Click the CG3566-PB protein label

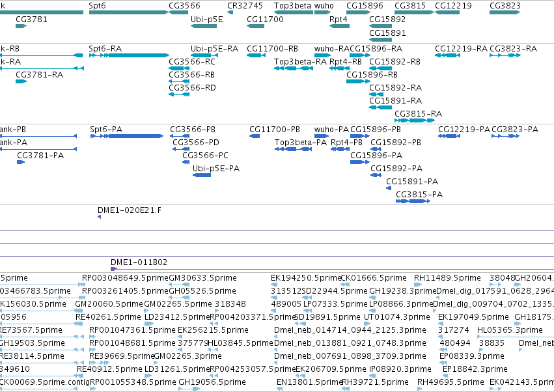point(193,130)
